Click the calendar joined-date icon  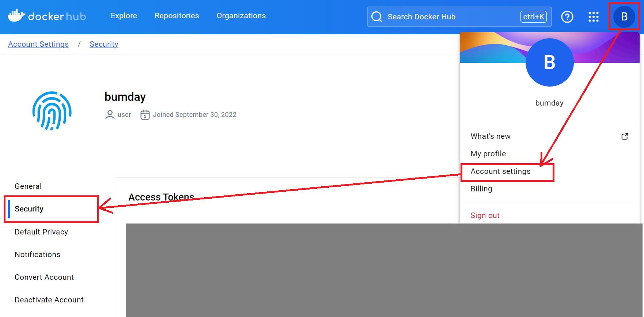(145, 115)
